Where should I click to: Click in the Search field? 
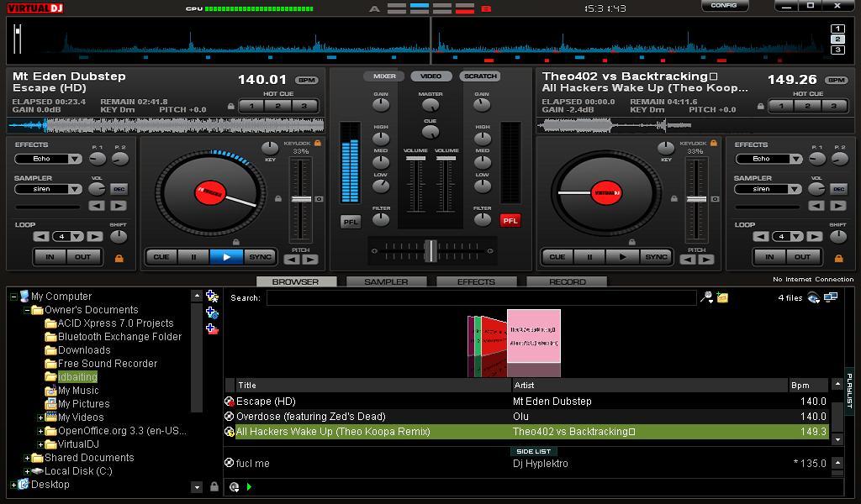point(482,298)
